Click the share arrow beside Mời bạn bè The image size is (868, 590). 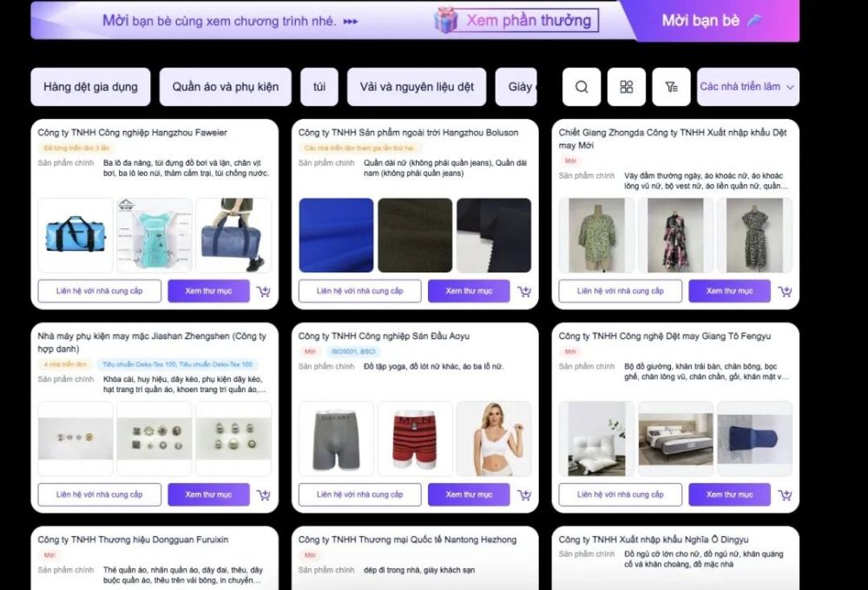click(754, 21)
